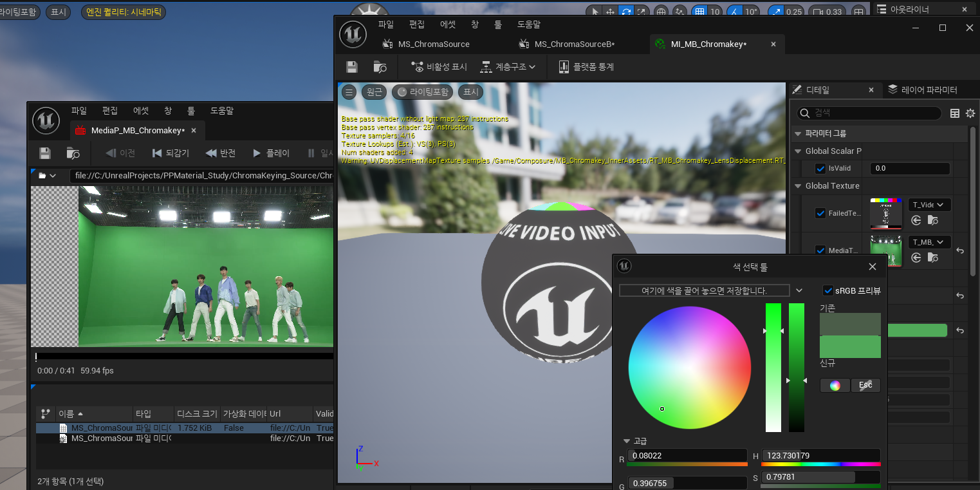
Task: Collapse the 파라미터 그룹 section
Action: [x=798, y=133]
